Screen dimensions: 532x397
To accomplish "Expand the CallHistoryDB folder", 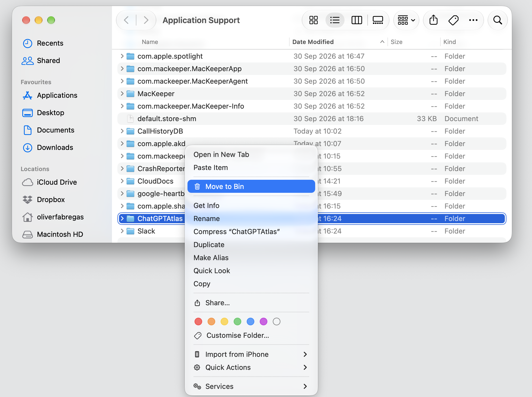I will tap(122, 131).
